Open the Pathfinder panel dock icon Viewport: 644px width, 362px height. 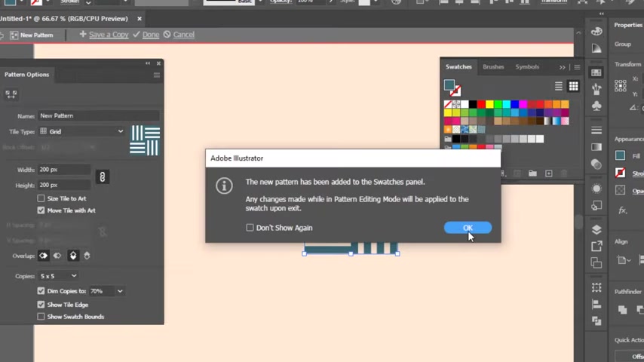(596, 321)
